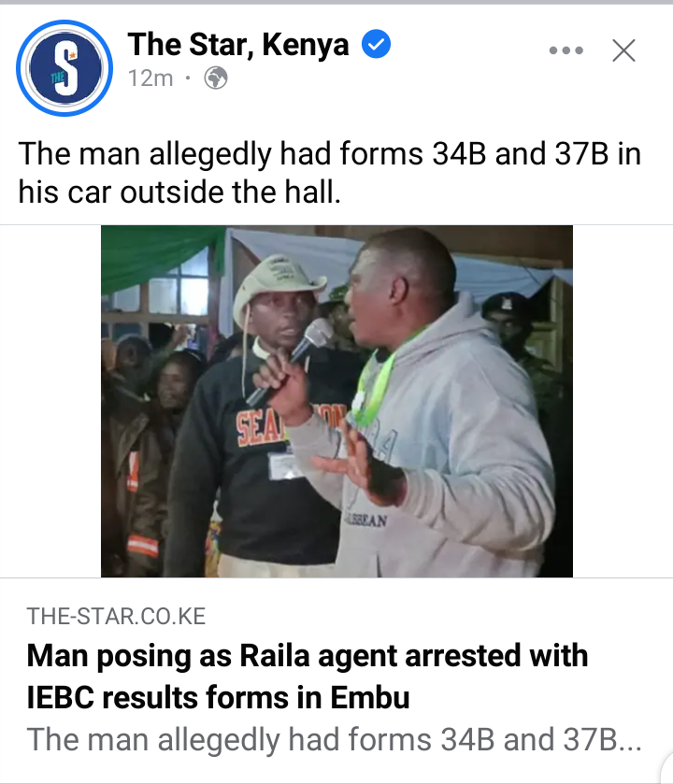Tap the gray link description snippet
Viewport: 673px width, 784px height.
334,740
